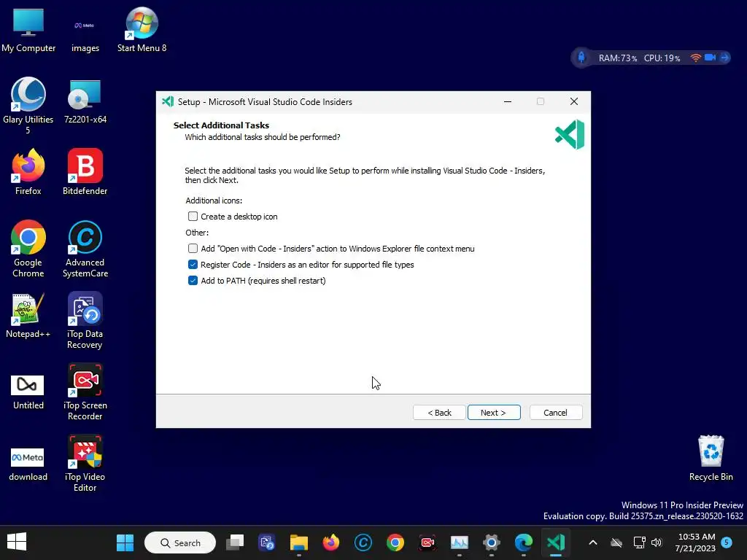Click the rocket icon in performance widget
Screen dimensions: 747x560
click(581, 58)
